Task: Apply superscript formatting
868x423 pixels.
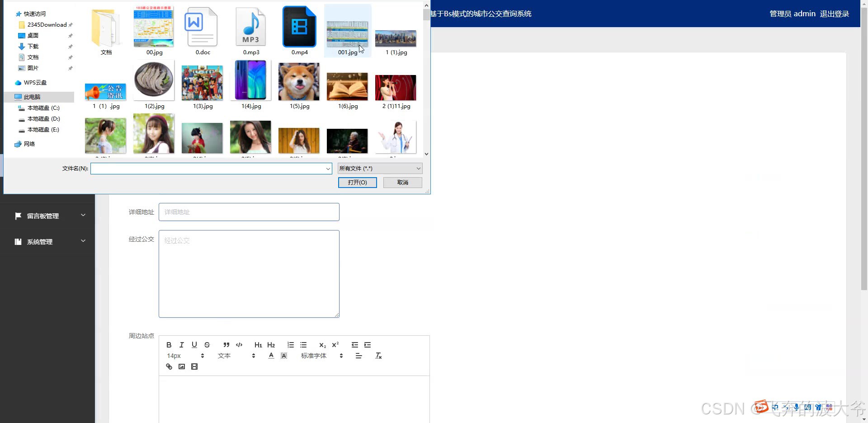Action: click(335, 345)
